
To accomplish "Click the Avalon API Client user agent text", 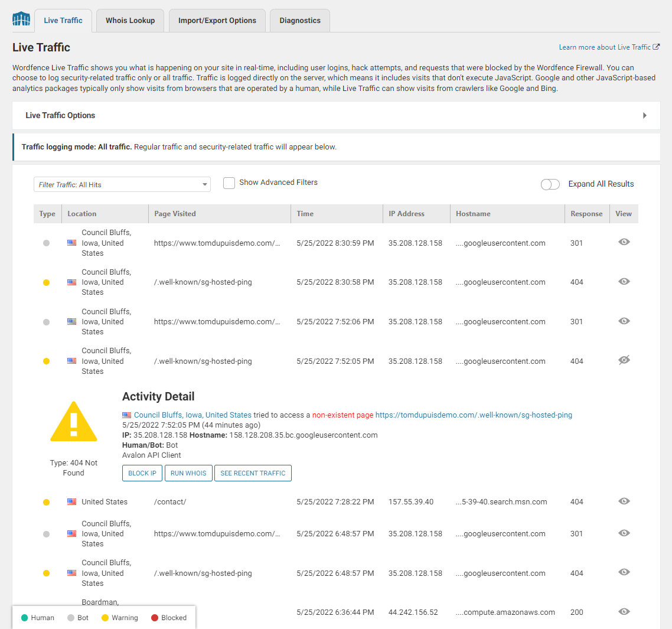I will tap(152, 455).
